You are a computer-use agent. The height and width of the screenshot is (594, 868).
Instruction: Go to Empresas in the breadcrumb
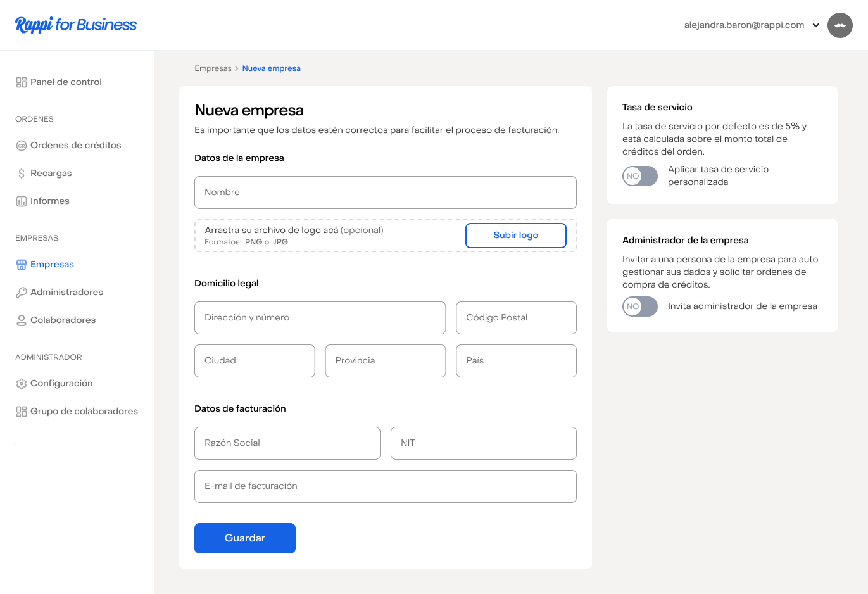[x=213, y=68]
